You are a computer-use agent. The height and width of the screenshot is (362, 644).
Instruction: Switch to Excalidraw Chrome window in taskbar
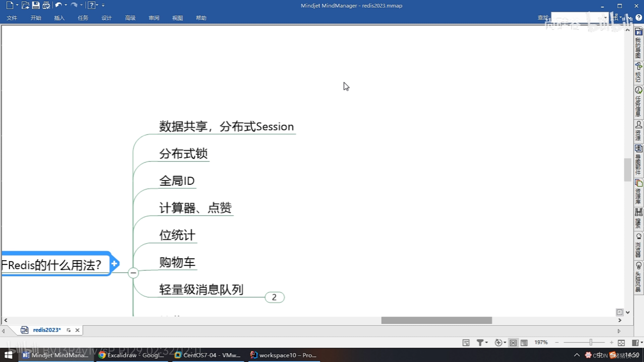coord(131,355)
